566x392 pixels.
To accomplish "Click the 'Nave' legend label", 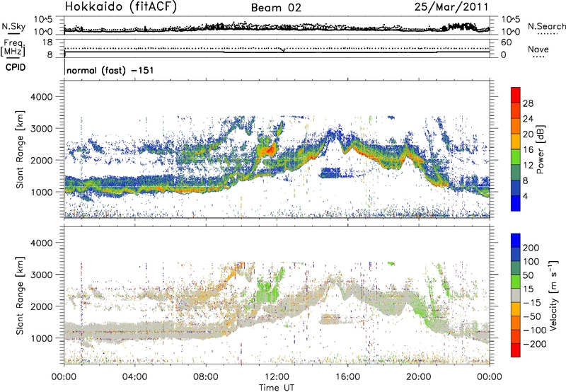I will 538,49.
